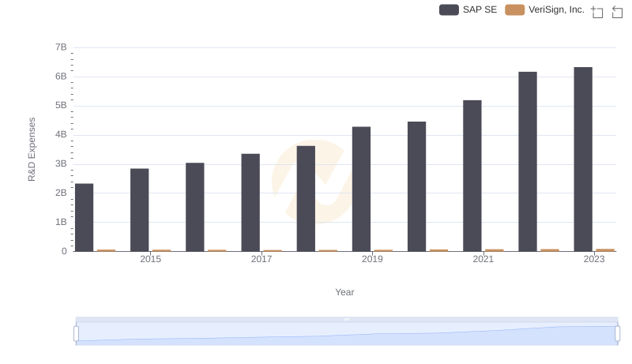
Task: Click the 2019 x-axis label
Action: coord(372,259)
